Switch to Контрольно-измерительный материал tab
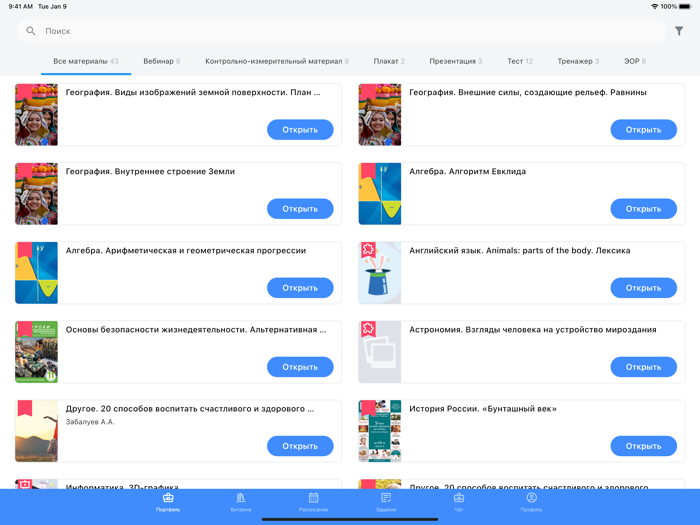This screenshot has height=525, width=700. click(277, 61)
